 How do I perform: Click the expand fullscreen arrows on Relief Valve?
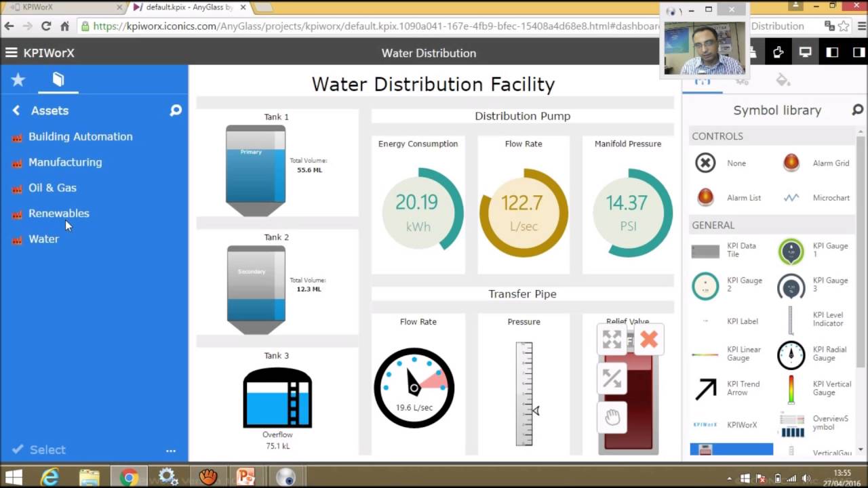(x=612, y=340)
